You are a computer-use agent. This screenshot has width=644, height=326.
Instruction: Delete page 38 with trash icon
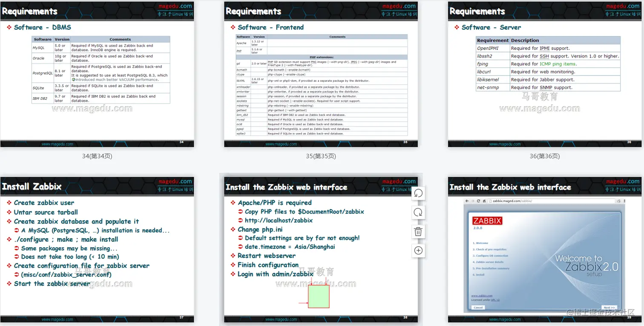[x=418, y=231]
